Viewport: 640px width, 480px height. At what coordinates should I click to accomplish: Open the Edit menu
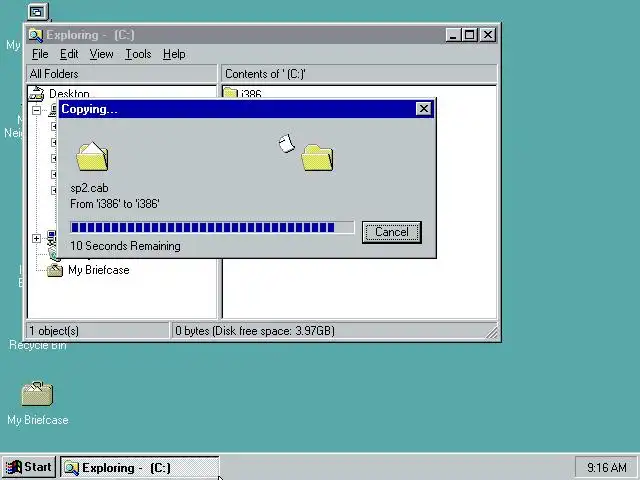(x=69, y=54)
